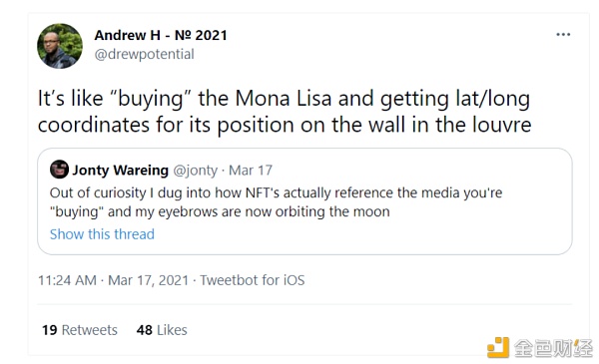Click the Mar 17 date on quoted tweet

point(251,171)
